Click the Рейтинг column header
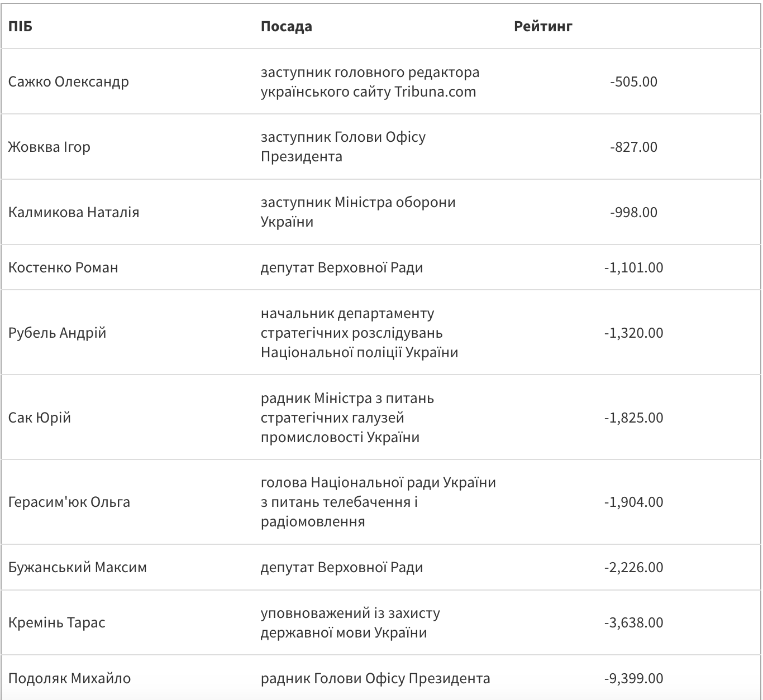This screenshot has height=700, width=763. point(543,26)
